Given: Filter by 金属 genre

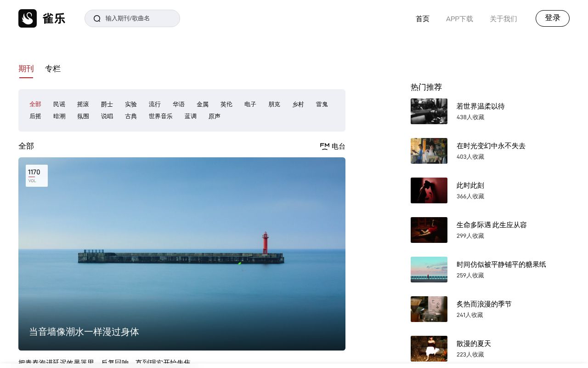Looking at the screenshot, I should click(x=203, y=104).
